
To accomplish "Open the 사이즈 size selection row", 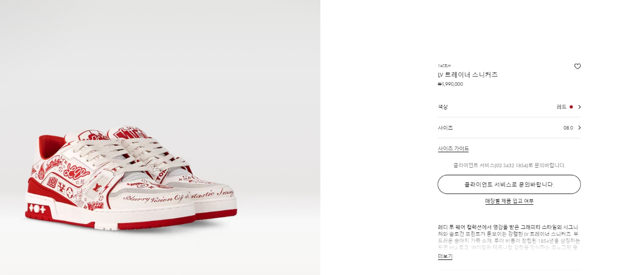I will tap(509, 128).
